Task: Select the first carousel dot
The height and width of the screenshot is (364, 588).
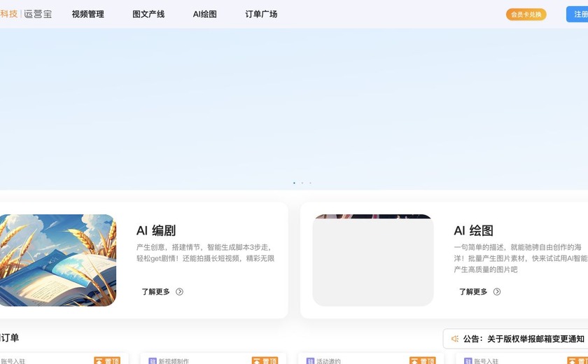Action: 294,183
